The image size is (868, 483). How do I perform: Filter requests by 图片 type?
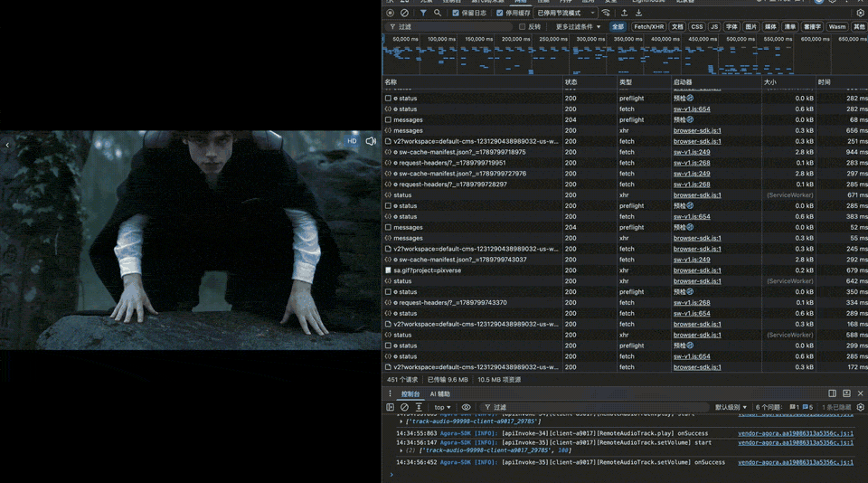click(x=750, y=26)
